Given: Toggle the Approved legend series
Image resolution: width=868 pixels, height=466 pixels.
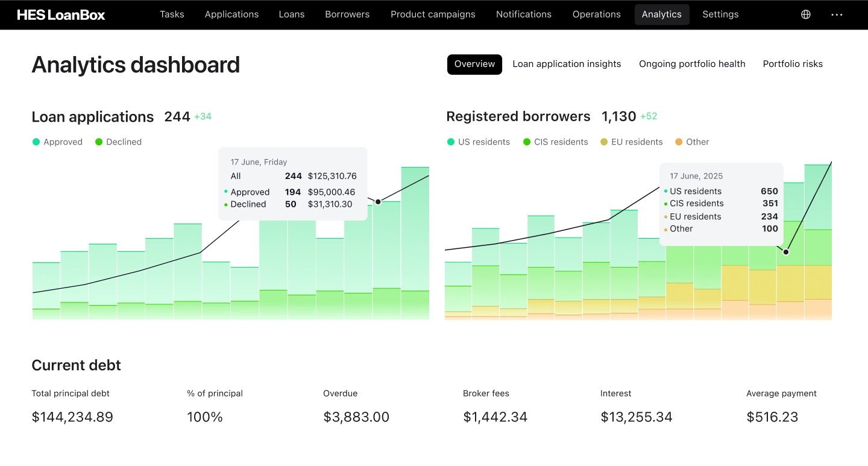Looking at the screenshot, I should 57,142.
